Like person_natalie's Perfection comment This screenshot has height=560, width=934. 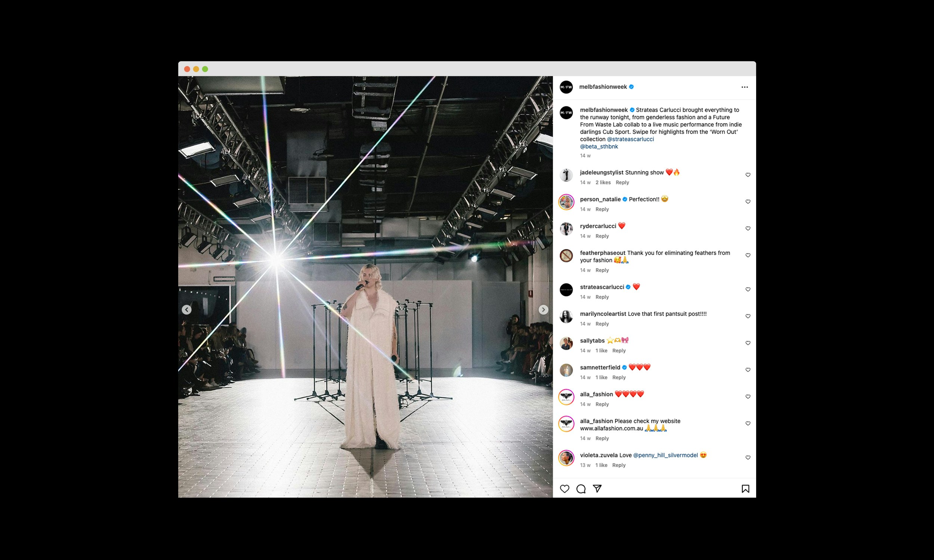point(748,202)
